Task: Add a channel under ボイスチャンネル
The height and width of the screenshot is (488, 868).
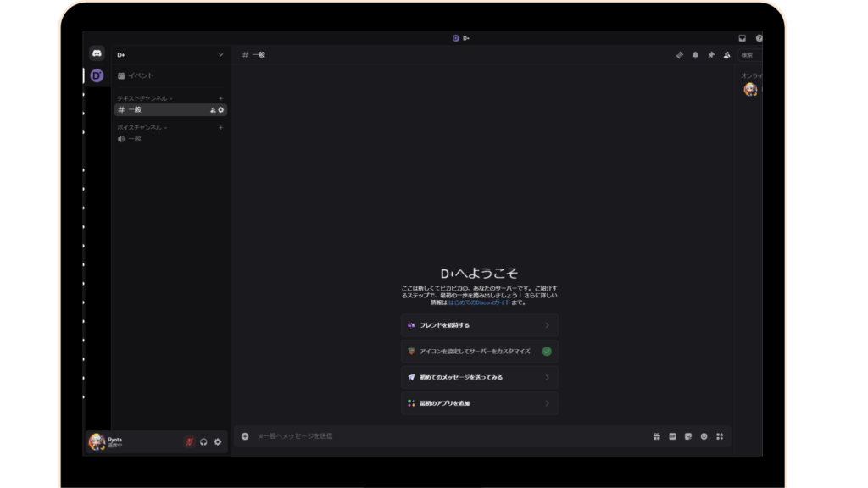Action: [221, 127]
